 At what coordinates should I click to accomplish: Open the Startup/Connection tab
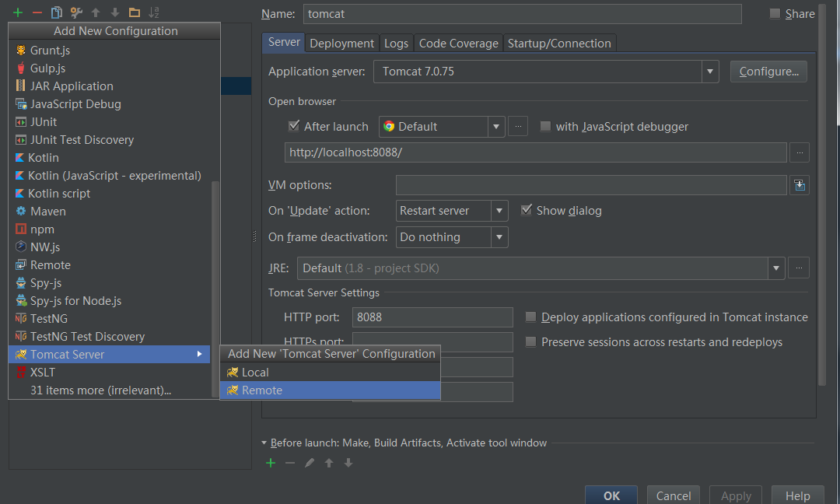[559, 44]
